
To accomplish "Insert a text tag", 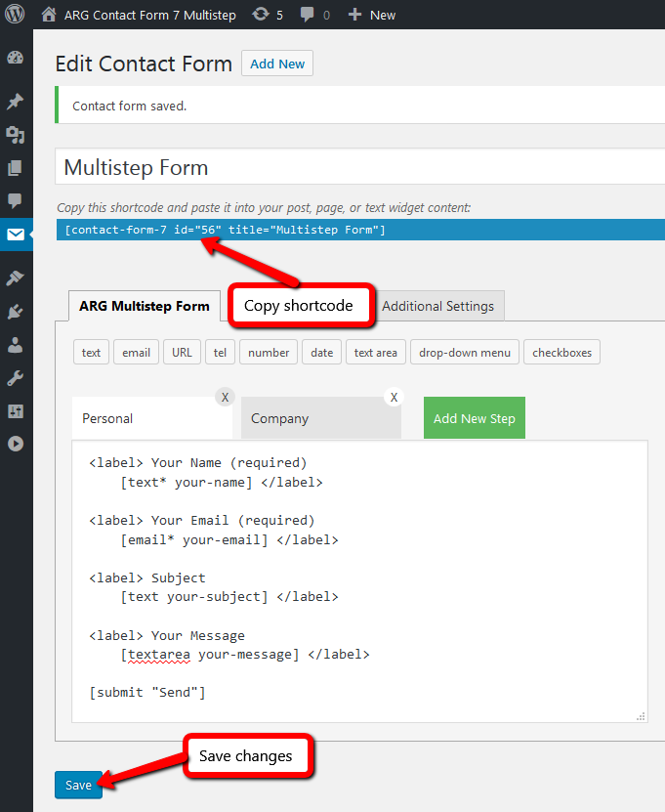I will point(91,352).
